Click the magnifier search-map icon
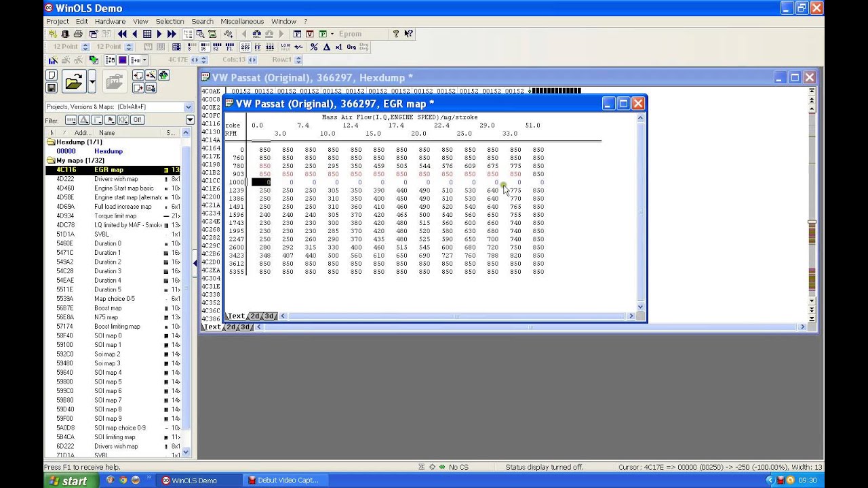 (x=200, y=34)
